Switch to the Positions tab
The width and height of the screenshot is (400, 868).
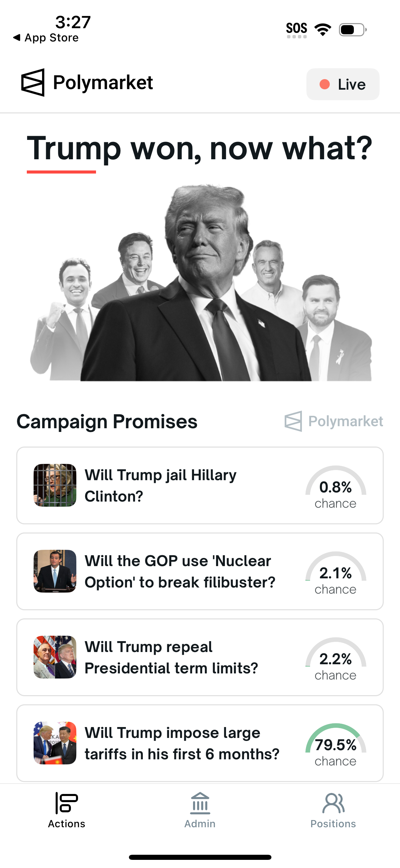click(x=333, y=810)
